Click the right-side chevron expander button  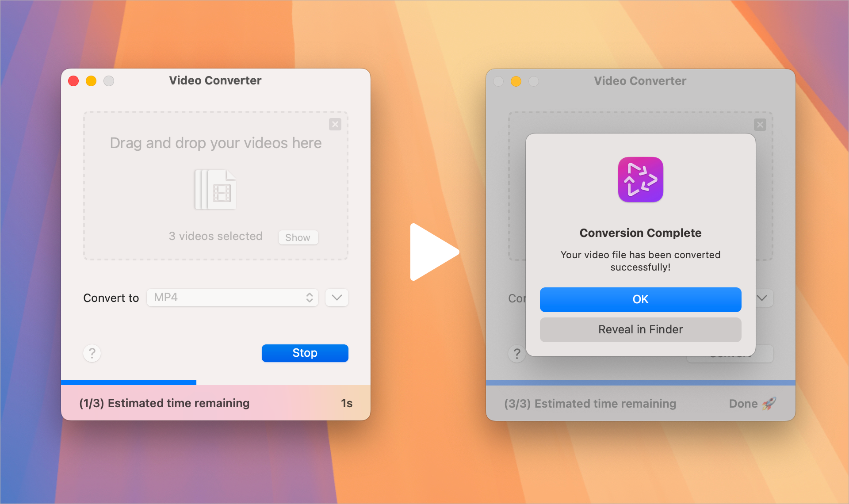pos(762,298)
